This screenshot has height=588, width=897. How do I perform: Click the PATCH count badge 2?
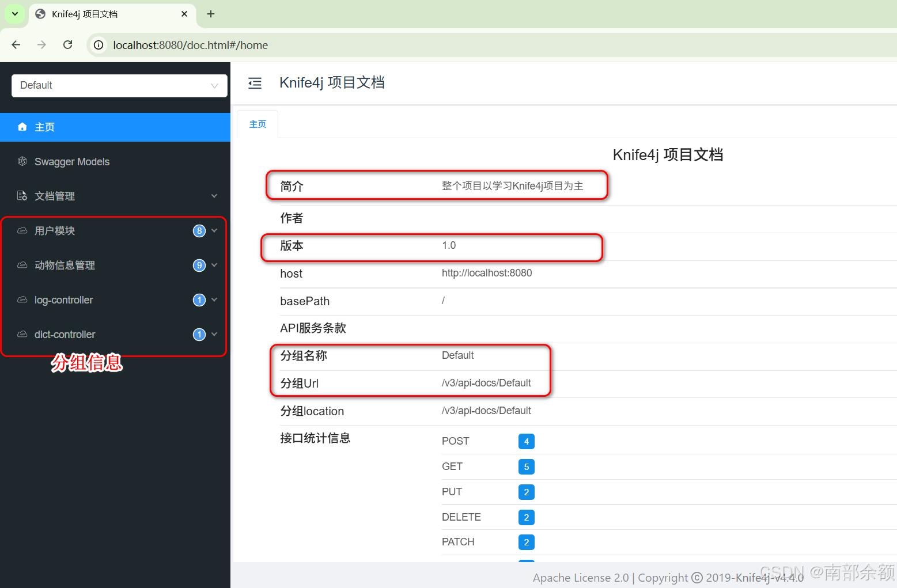(527, 543)
